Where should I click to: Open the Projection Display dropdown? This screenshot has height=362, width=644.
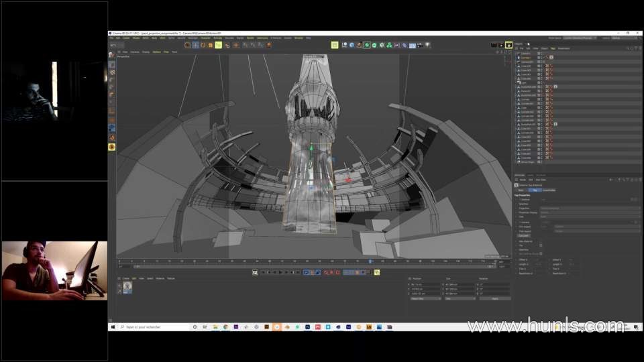click(x=590, y=213)
